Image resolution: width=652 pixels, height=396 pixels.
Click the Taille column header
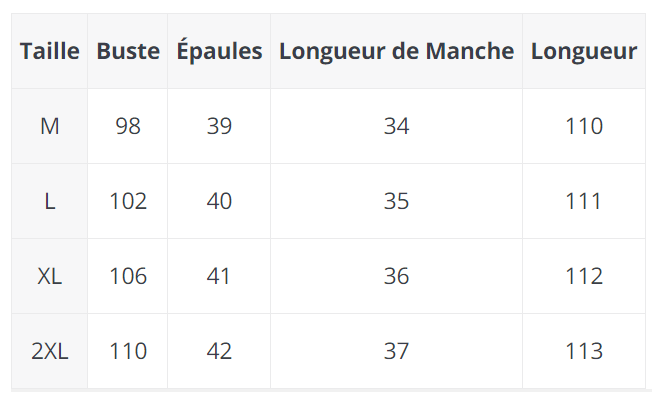pos(49,51)
